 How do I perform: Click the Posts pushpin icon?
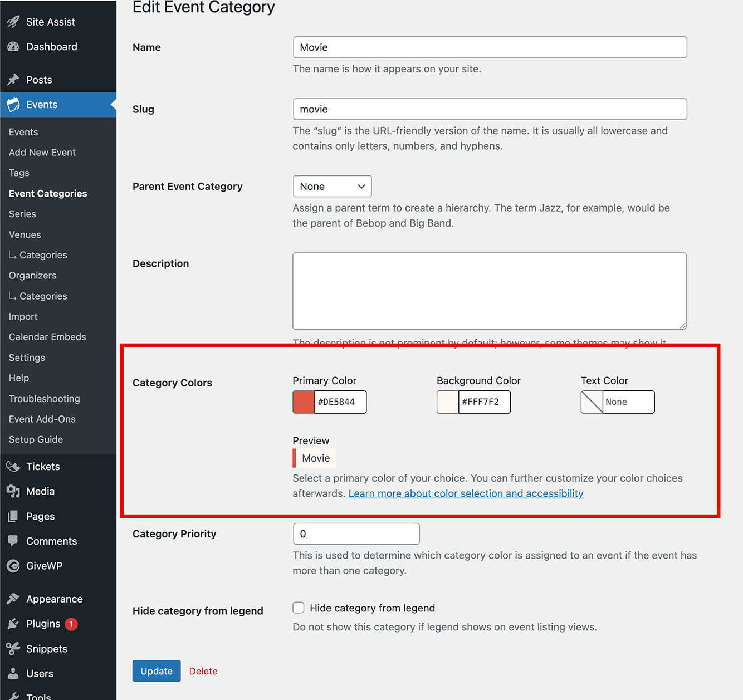click(13, 80)
